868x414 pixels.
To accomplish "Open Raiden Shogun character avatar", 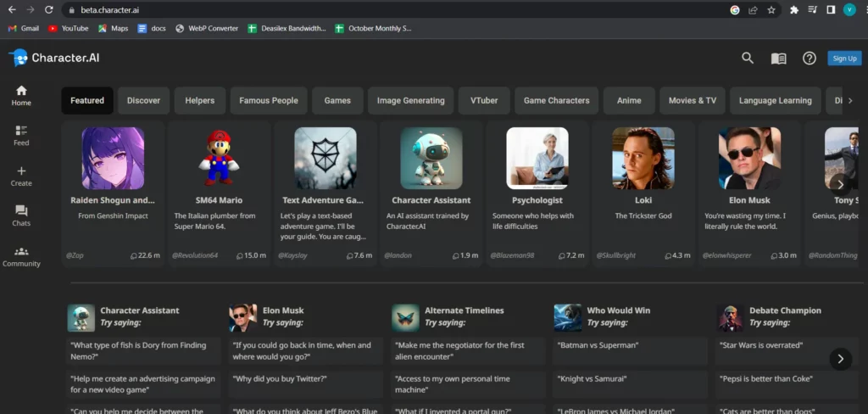I will [113, 158].
